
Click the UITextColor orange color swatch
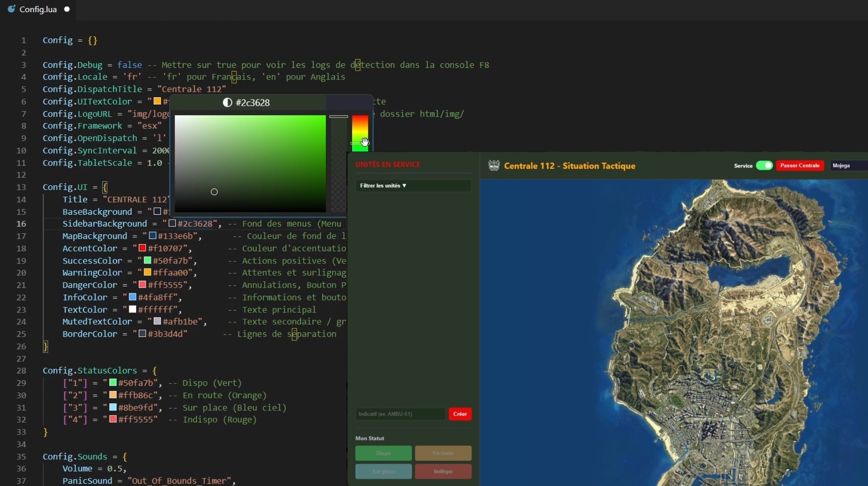(x=157, y=101)
